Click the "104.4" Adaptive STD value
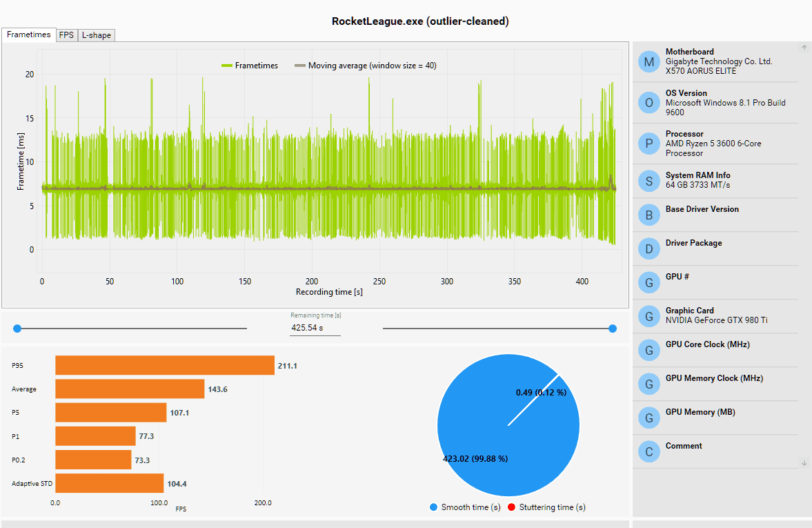The image size is (812, 528). point(177,484)
